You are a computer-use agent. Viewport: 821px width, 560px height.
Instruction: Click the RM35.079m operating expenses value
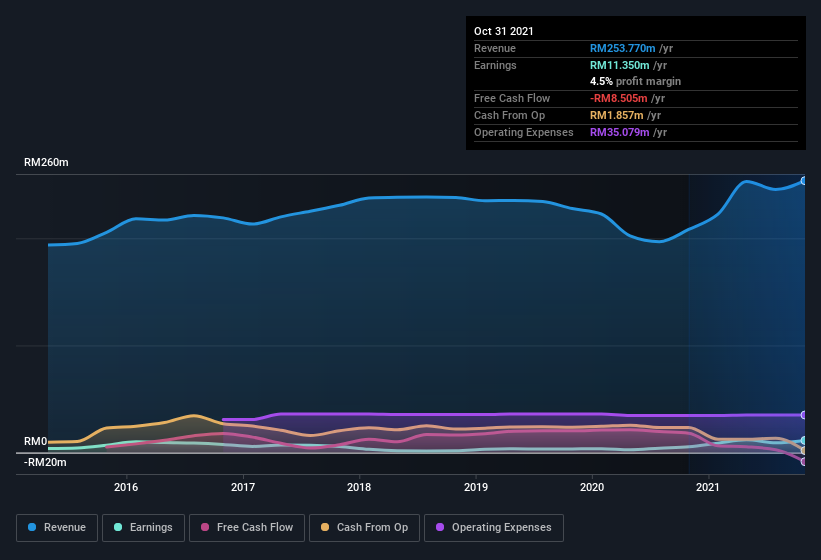(620, 132)
